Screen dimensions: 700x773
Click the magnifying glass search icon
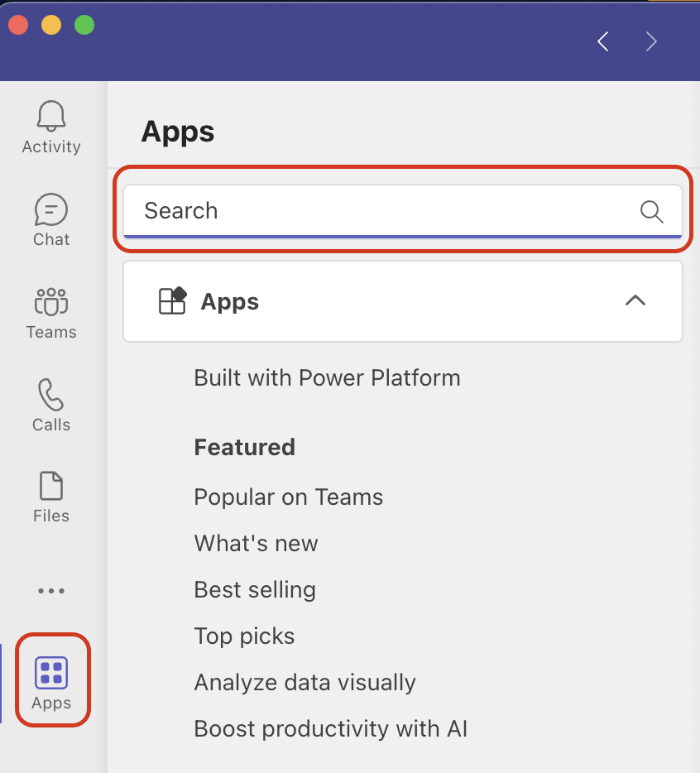(652, 212)
